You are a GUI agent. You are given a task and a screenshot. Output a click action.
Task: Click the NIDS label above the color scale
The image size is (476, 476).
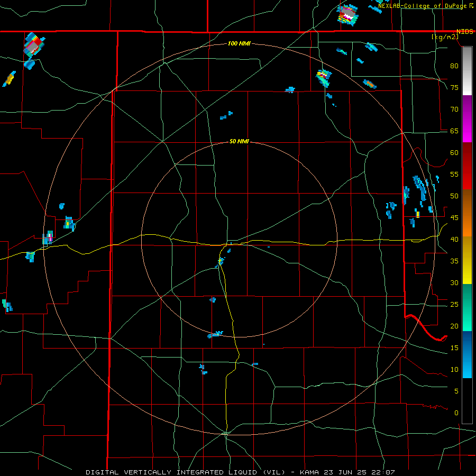pos(464,32)
